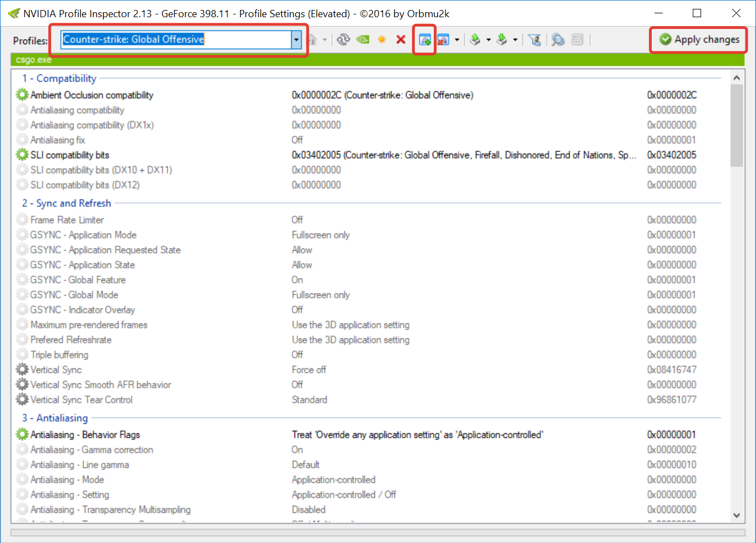Select the Frame Rate Limiter setting name
Image resolution: width=756 pixels, height=543 pixels.
(x=67, y=220)
